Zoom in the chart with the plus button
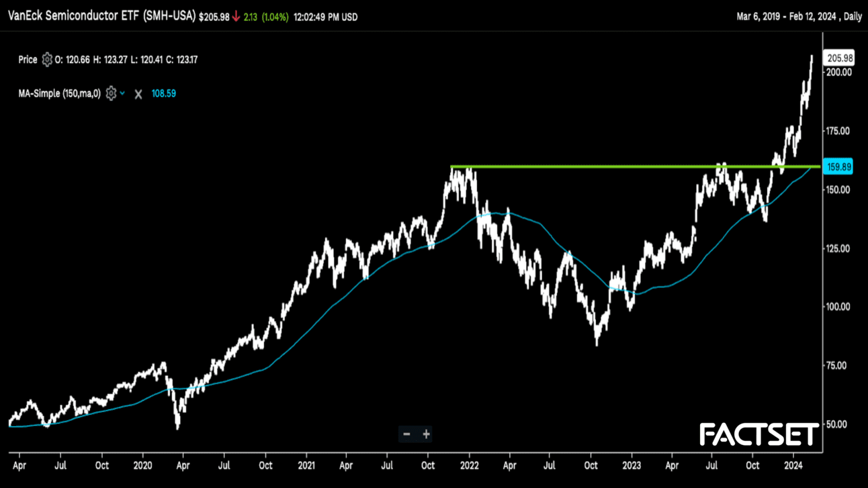This screenshot has width=868, height=488. point(426,434)
